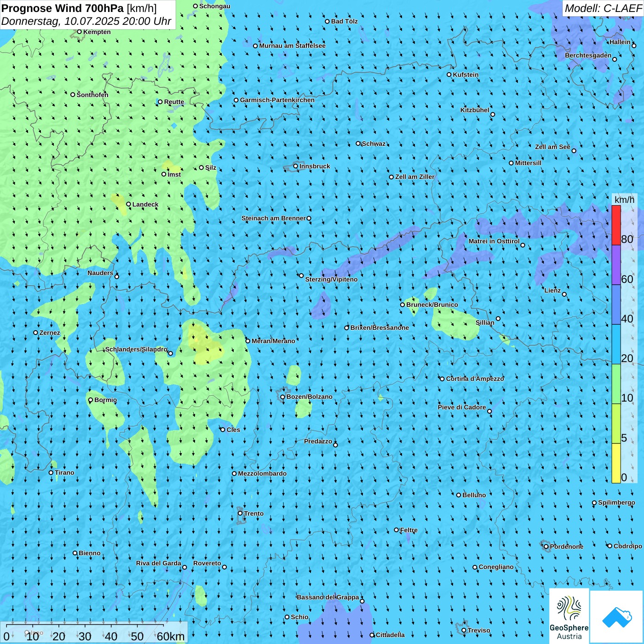The height and width of the screenshot is (644, 644).
Task: Click the date 'Donnerstag, 10.07.2025 20:00 Uhr'
Action: [x=86, y=21]
